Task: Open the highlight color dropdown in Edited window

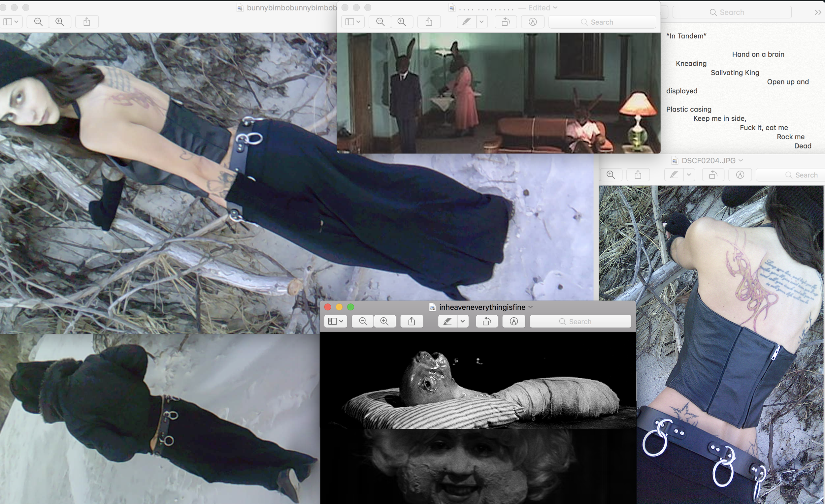Action: pyautogui.click(x=482, y=22)
